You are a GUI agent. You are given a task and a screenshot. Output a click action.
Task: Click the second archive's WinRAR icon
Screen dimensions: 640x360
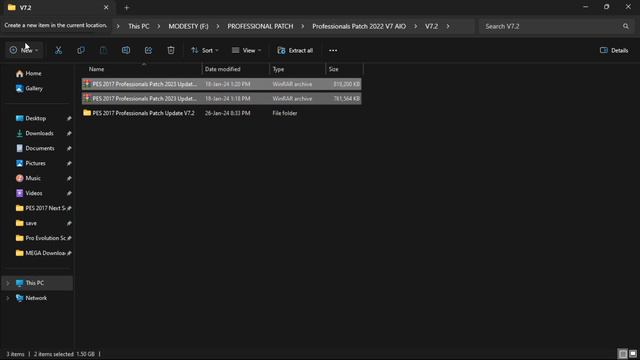click(x=87, y=98)
